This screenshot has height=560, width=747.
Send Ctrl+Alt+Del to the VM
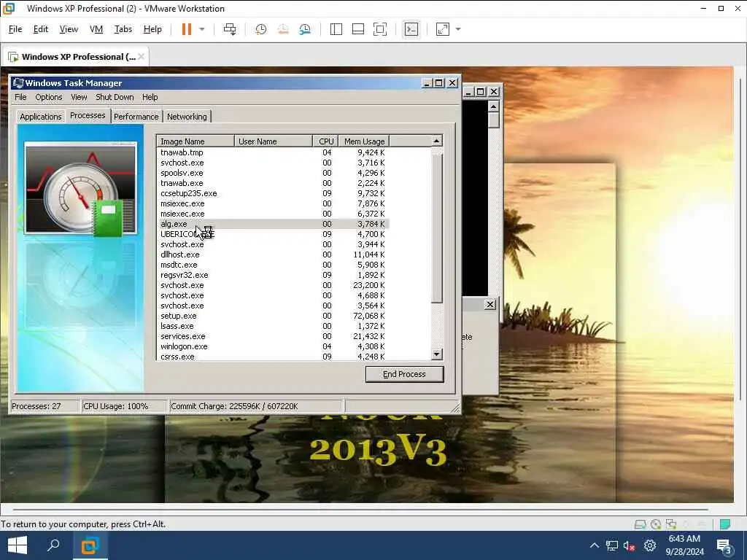pos(230,29)
